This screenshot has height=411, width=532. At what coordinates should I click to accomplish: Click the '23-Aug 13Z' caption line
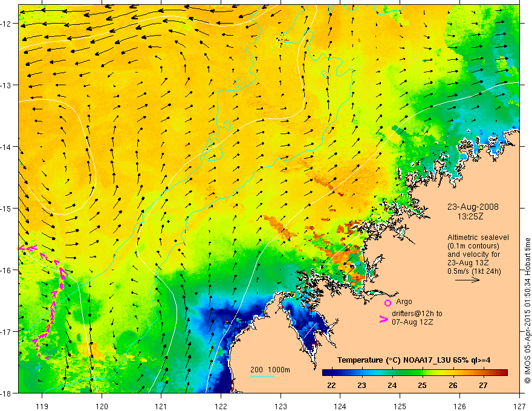coord(467,263)
